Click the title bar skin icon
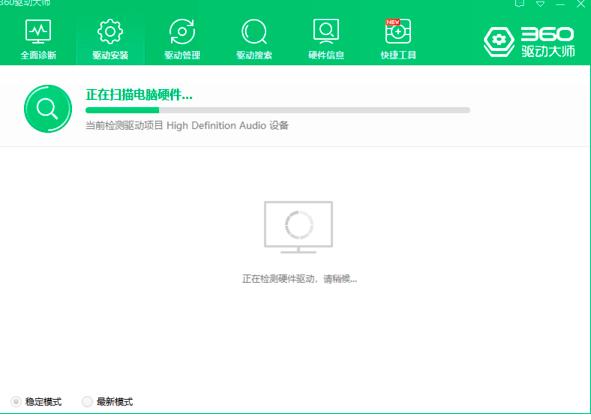This screenshot has height=420, width=591. (x=519, y=3)
